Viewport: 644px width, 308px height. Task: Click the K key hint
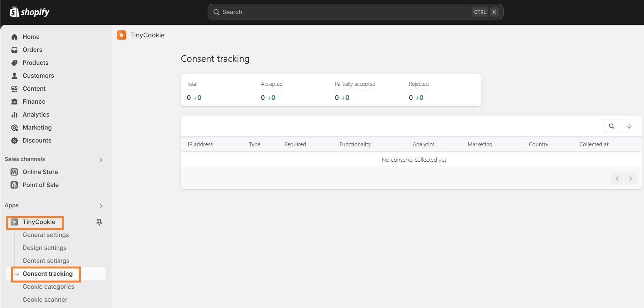(x=494, y=12)
